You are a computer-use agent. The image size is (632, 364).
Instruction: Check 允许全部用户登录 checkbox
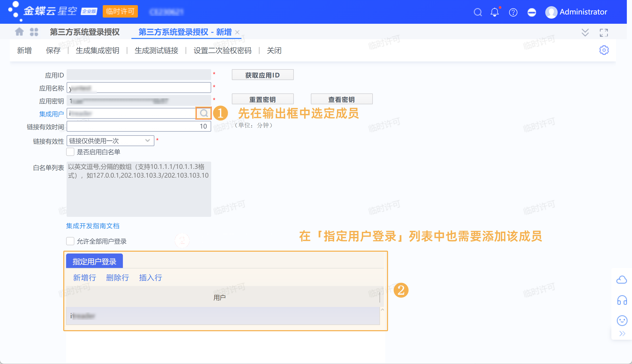click(70, 241)
